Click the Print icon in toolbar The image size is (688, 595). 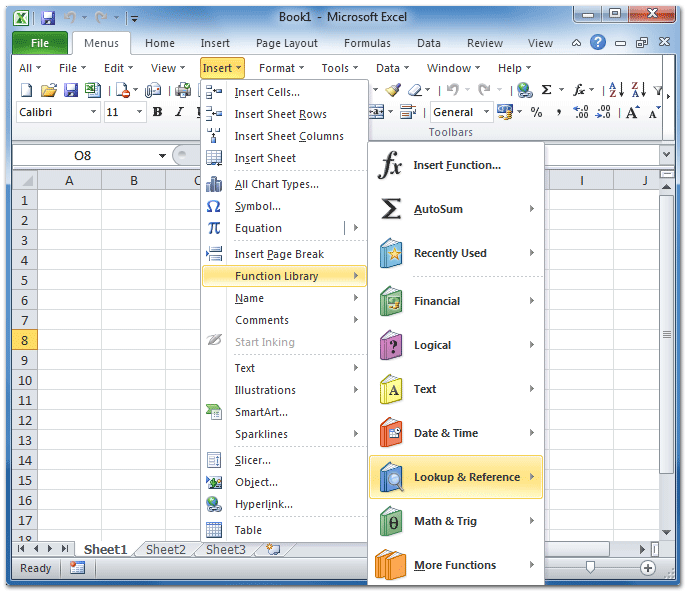tap(183, 90)
